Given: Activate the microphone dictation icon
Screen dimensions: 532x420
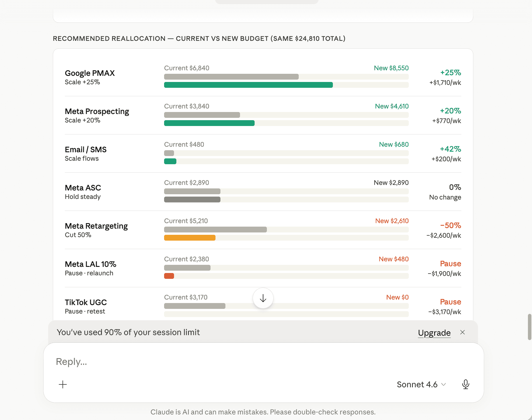Looking at the screenshot, I should [x=466, y=384].
